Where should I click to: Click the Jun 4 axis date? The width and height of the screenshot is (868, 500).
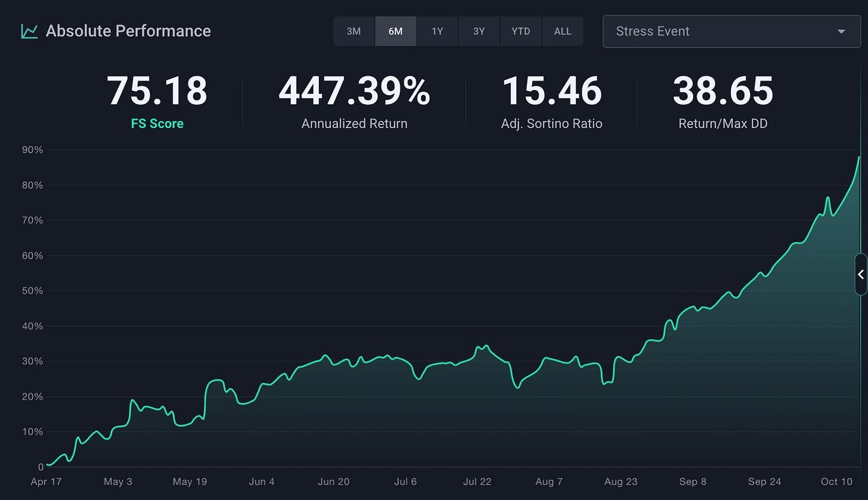coord(262,482)
